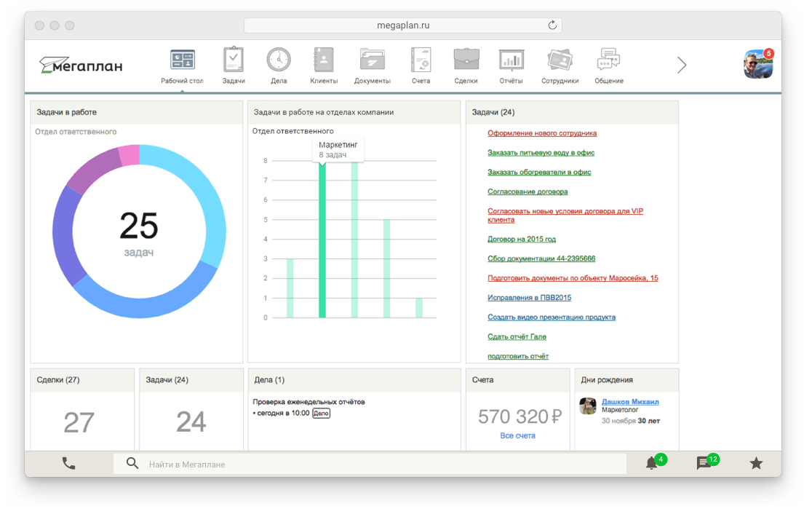The height and width of the screenshot is (514, 812).
Task: Click the Все счета link
Action: (x=517, y=435)
